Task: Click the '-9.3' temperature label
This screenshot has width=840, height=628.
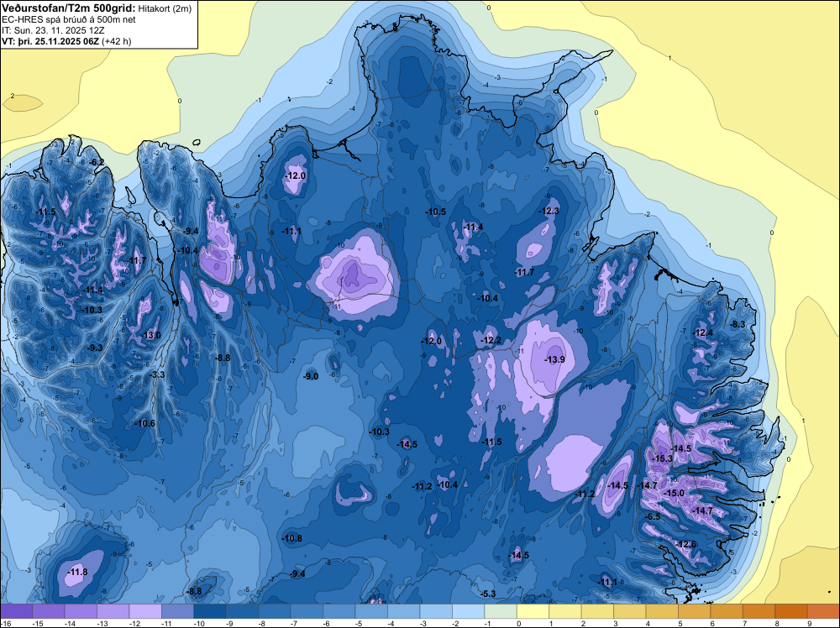Action: point(95,348)
